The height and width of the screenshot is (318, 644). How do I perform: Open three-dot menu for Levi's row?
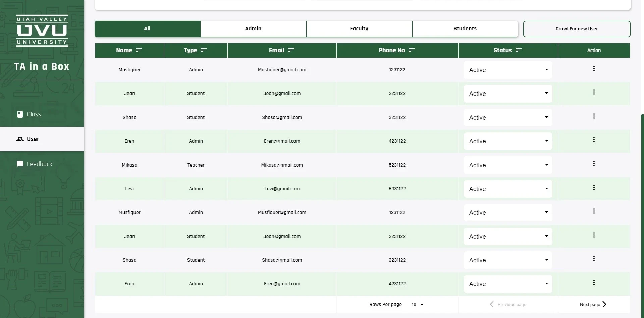pos(594,187)
